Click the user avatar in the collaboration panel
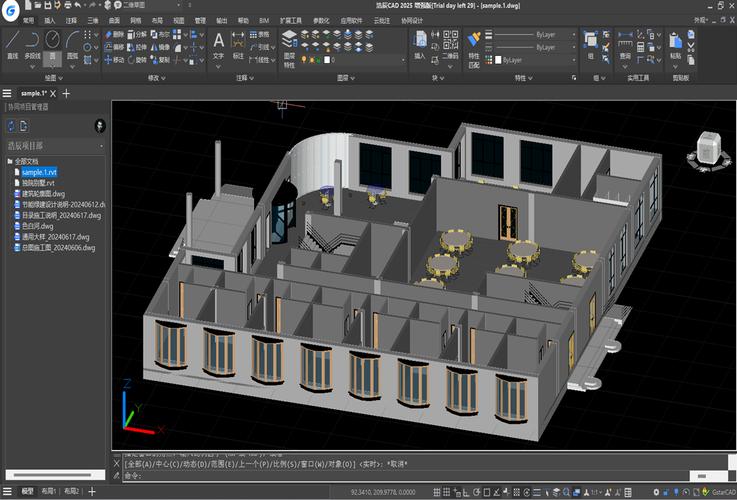Screen dimensions: 737x500 tap(100, 125)
